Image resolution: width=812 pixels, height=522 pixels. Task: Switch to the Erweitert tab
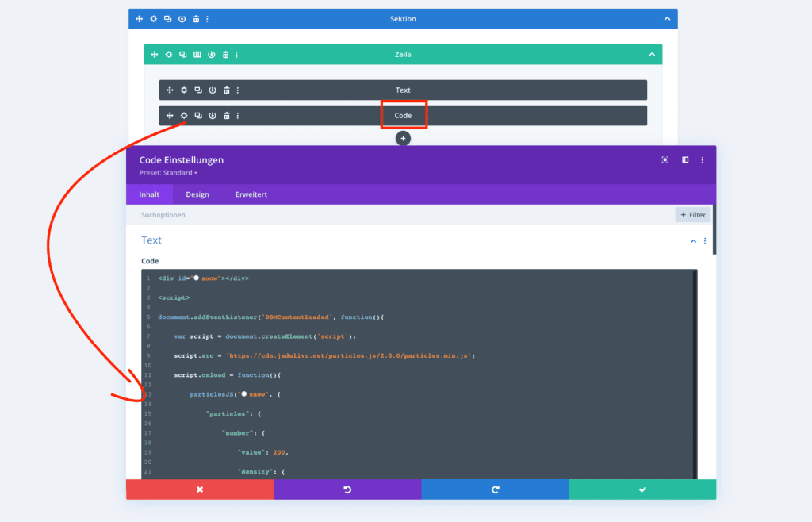[x=251, y=194]
